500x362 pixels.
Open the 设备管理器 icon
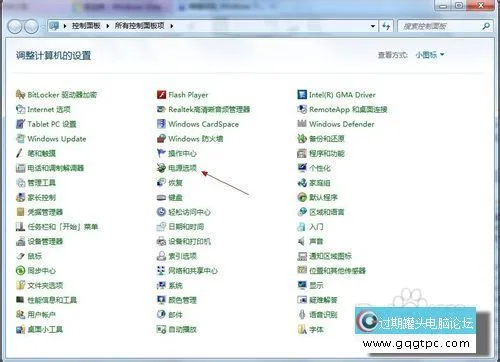tap(20, 241)
